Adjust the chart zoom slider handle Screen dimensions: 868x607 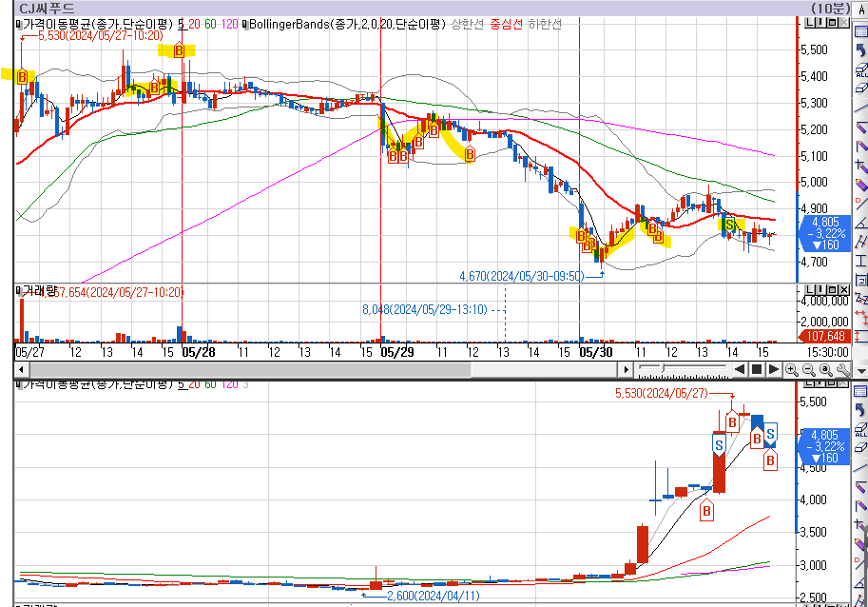tap(664, 368)
